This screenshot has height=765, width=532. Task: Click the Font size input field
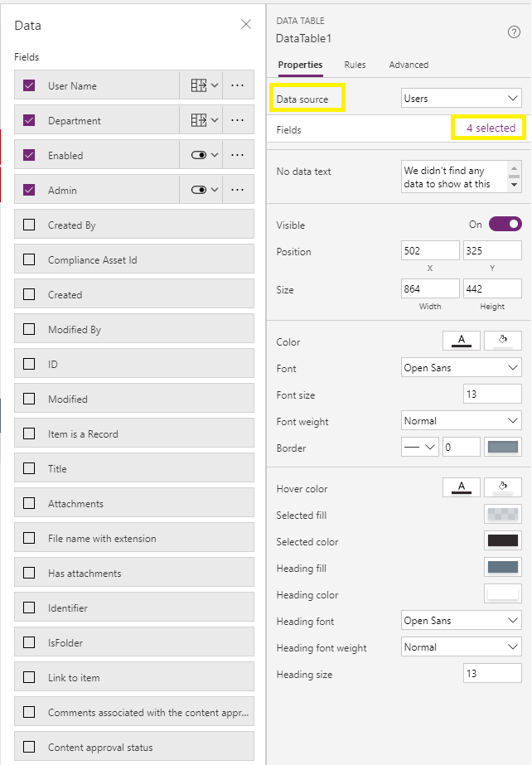tap(492, 394)
